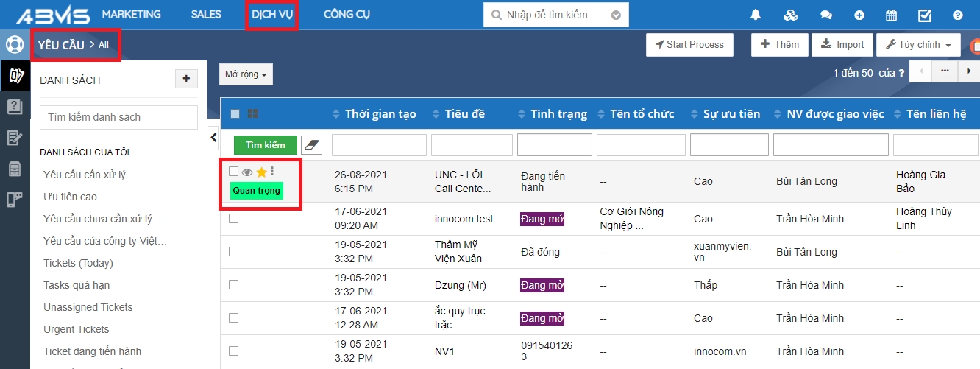Click the notification bell icon

pos(756,15)
